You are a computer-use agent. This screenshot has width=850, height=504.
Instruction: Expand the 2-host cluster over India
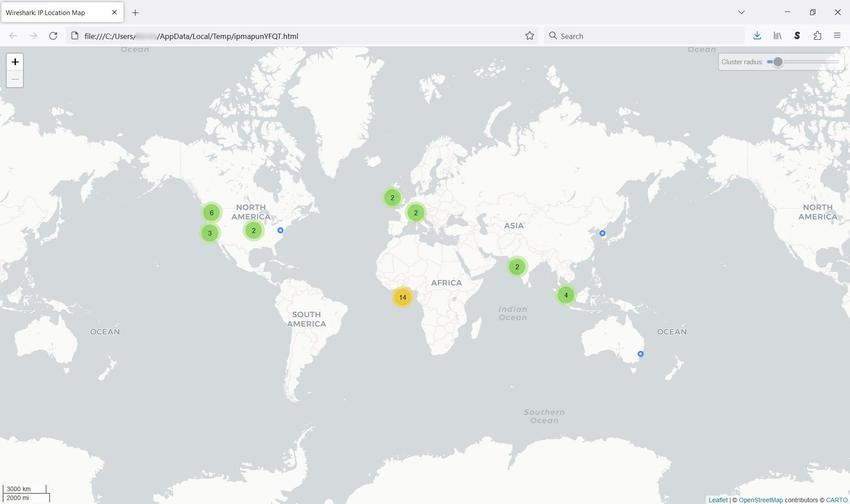point(516,267)
